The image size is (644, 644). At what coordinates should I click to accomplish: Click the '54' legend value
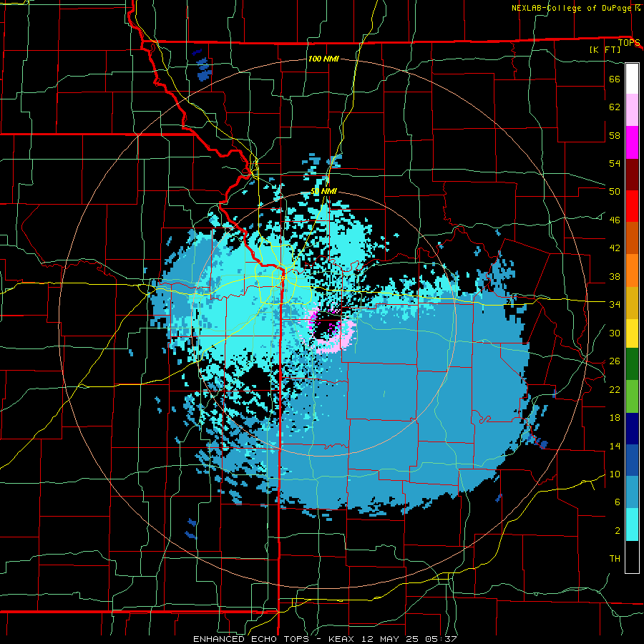click(615, 163)
